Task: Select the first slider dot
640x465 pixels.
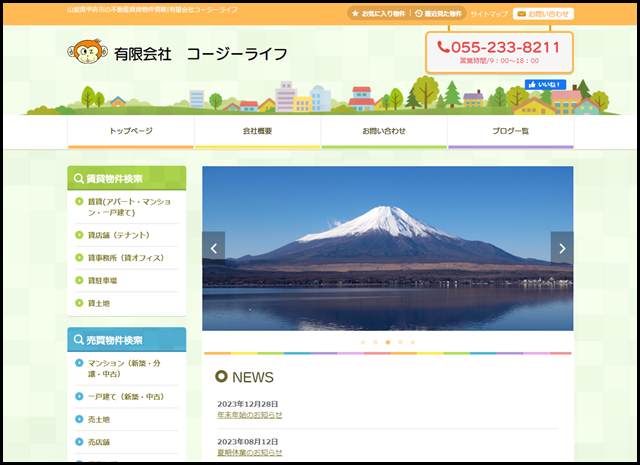Action: click(363, 343)
